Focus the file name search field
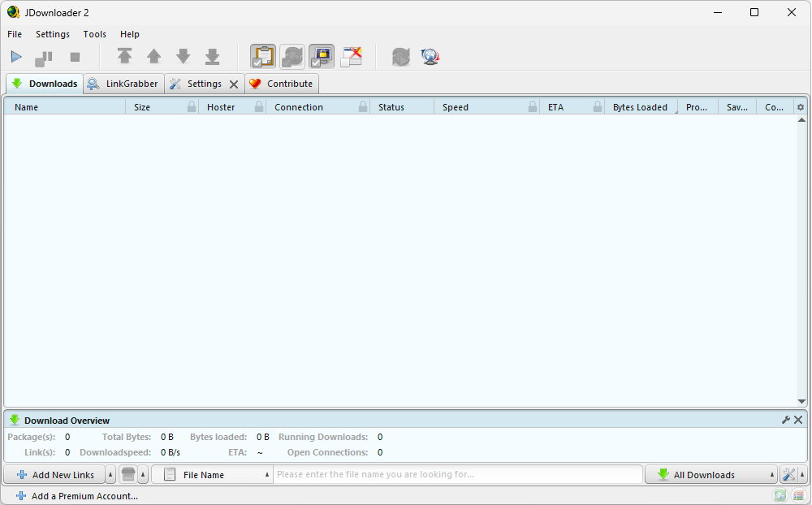This screenshot has width=812, height=505. coord(458,474)
